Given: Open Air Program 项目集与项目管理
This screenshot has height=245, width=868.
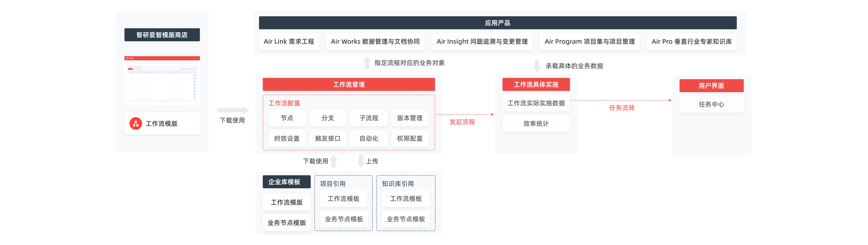Looking at the screenshot, I should [589, 41].
